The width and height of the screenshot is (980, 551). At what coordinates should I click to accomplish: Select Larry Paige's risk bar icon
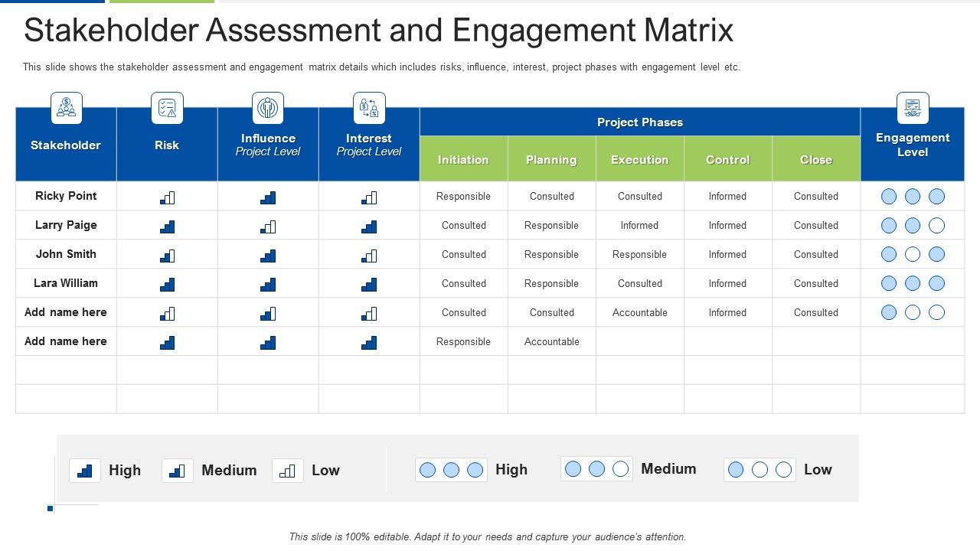(167, 227)
